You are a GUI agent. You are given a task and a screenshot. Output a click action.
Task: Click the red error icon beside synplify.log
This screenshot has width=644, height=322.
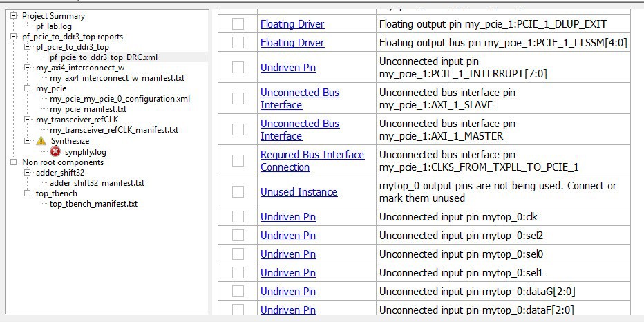point(55,151)
